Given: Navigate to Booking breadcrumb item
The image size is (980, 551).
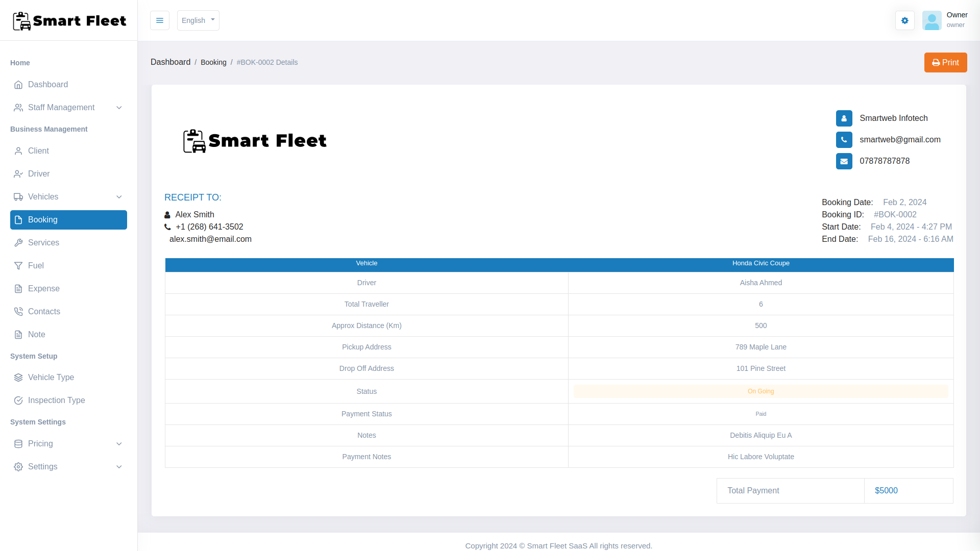Looking at the screenshot, I should 213,62.
